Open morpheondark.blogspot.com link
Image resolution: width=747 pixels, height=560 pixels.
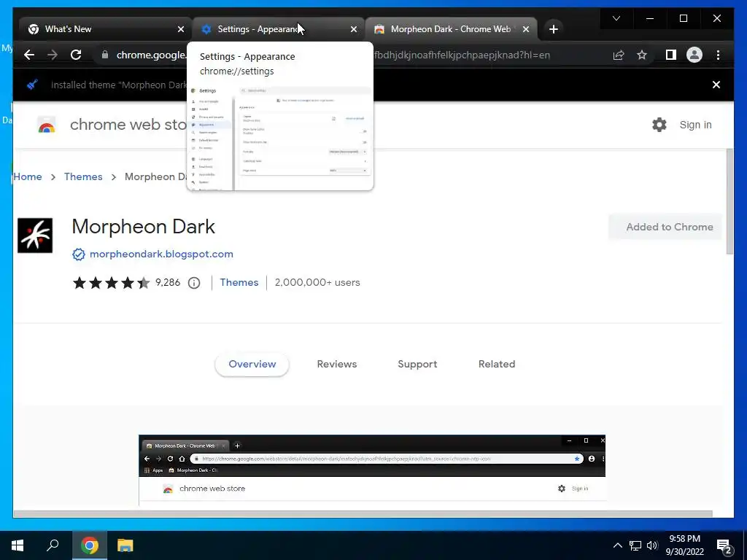[x=161, y=254]
